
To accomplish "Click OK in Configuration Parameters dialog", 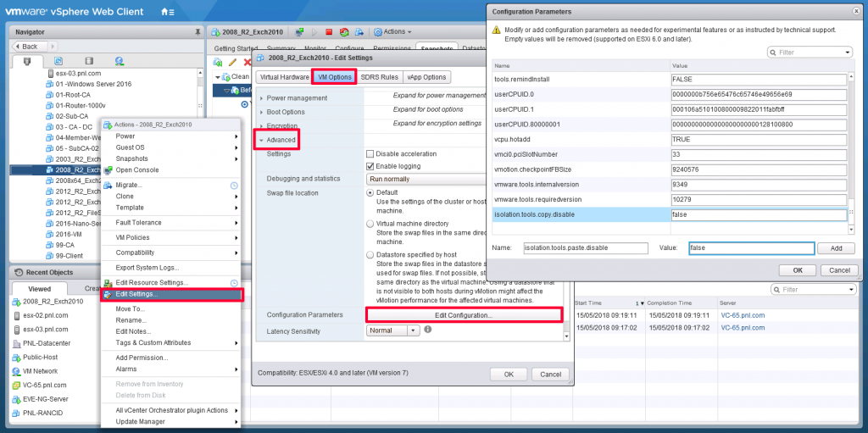I will pyautogui.click(x=797, y=270).
